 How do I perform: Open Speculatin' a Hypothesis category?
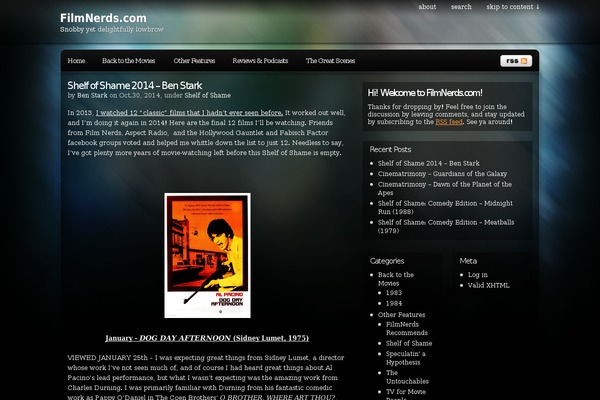point(406,358)
